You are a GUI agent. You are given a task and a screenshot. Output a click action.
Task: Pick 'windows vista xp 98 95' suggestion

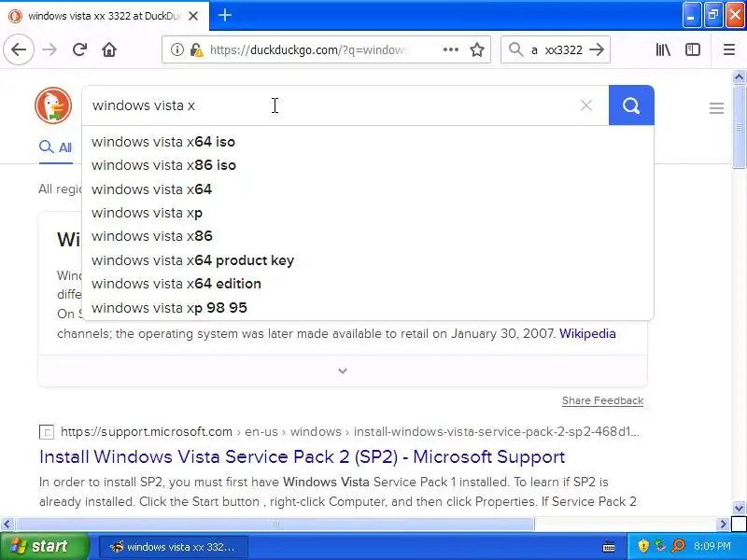tap(368, 308)
